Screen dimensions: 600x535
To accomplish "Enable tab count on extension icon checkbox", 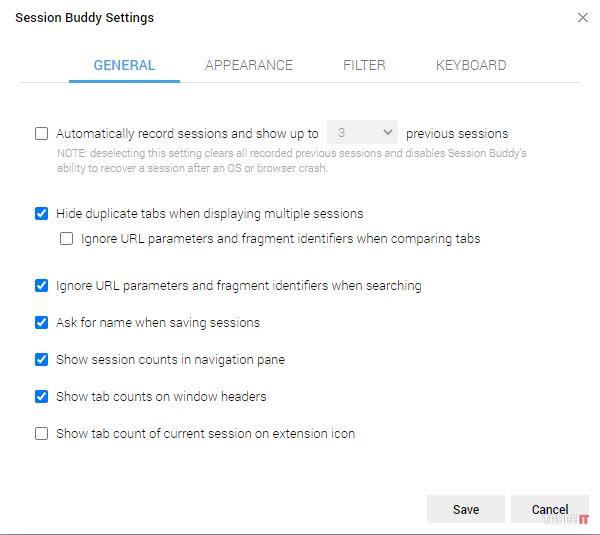I will pos(42,434).
